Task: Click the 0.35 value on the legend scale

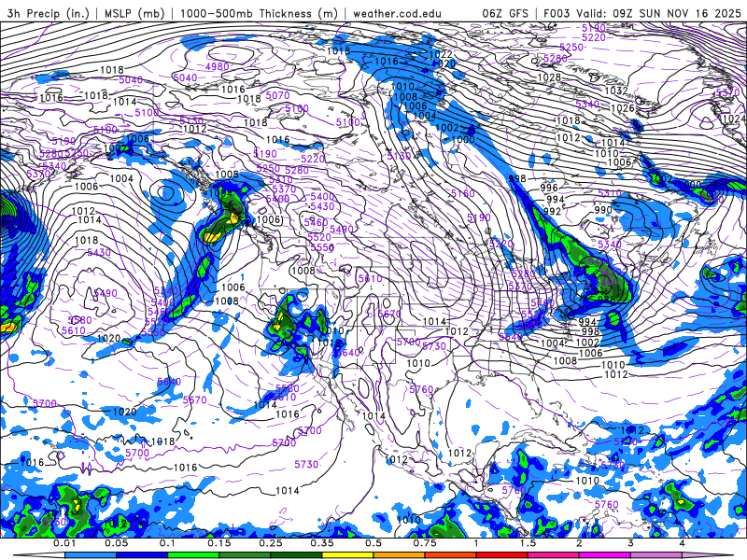Action: 322,543
